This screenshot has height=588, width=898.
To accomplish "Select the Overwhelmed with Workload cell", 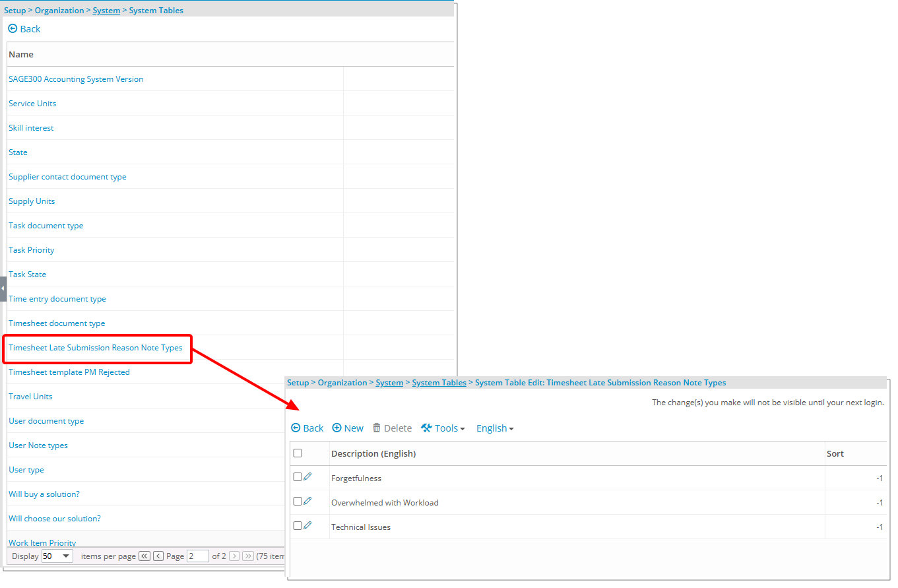I will [x=577, y=502].
